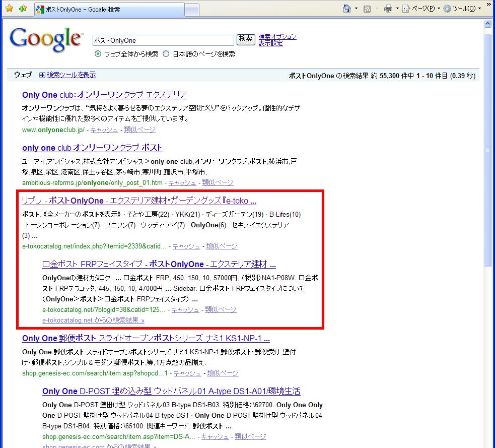Screen dimensions: 495x448
Task: Select ウェブ全体から検索 radio button
Action: click(98, 54)
